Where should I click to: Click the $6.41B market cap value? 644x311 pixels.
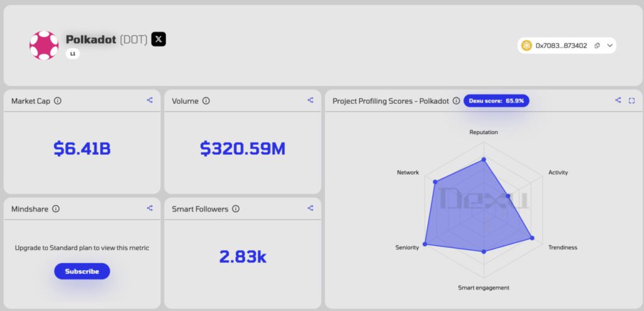(x=82, y=149)
